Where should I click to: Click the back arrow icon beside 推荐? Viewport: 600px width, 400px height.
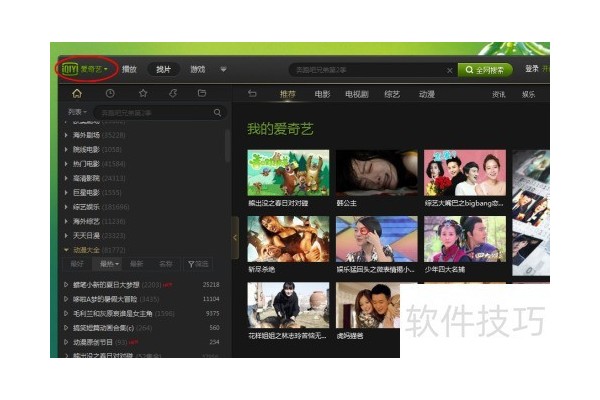252,93
